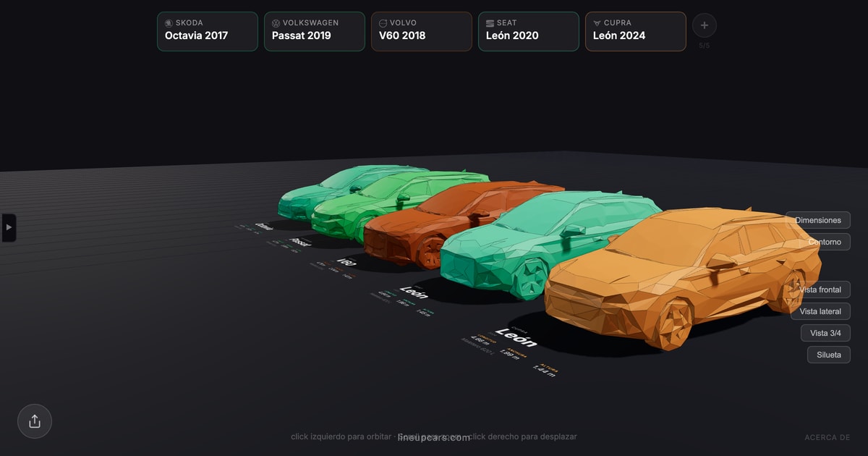Click the 'León' floor label near orange car

pyautogui.click(x=515, y=337)
